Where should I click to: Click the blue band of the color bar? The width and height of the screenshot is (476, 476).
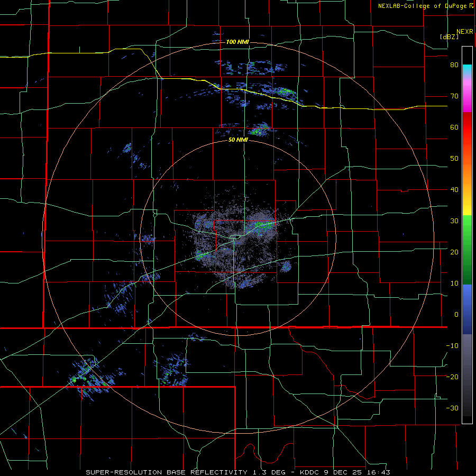pos(467,309)
